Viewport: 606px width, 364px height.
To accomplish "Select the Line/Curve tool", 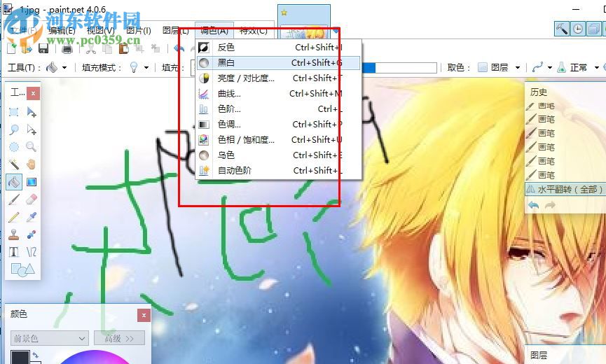I will (x=32, y=252).
